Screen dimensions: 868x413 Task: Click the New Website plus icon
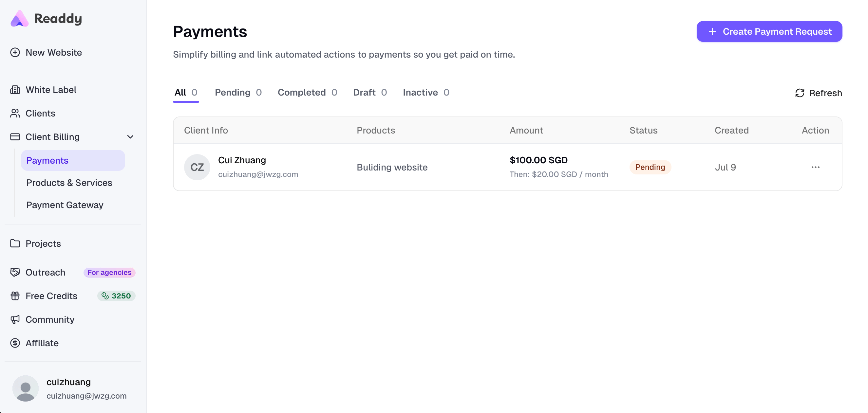[15, 52]
